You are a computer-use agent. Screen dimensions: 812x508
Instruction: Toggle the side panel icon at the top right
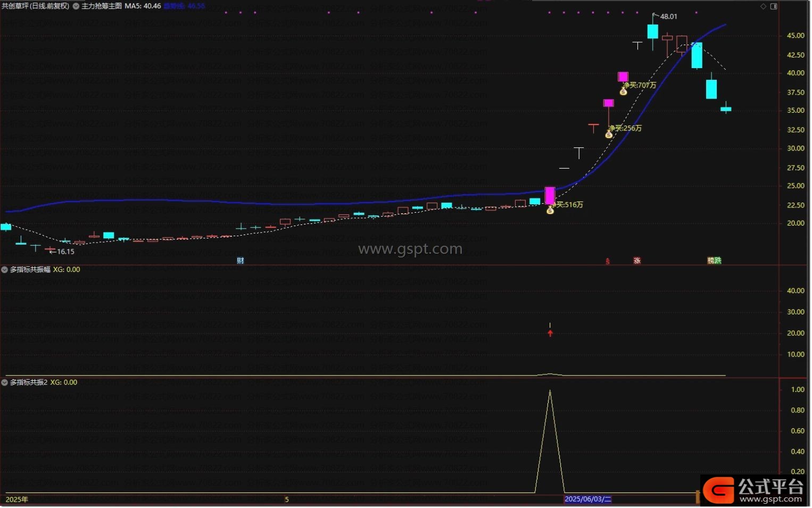[775, 6]
